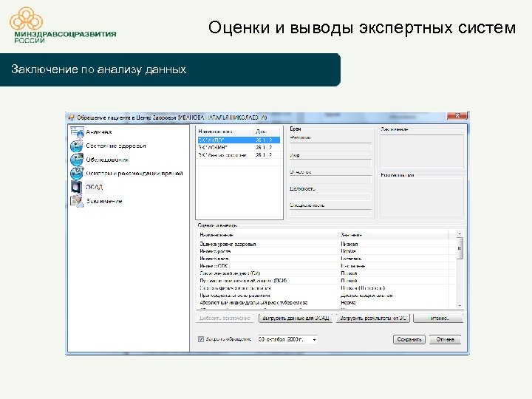Select the Индекс роста row
This screenshot has height=399, width=532.
327,251
